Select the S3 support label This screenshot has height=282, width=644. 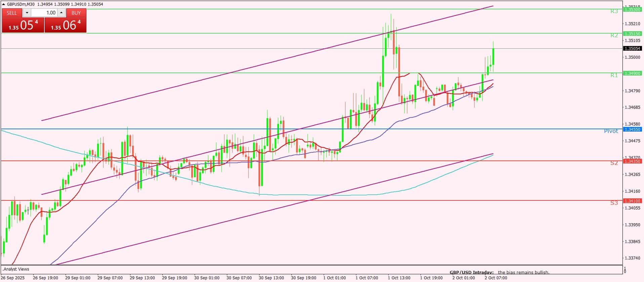tap(614, 203)
